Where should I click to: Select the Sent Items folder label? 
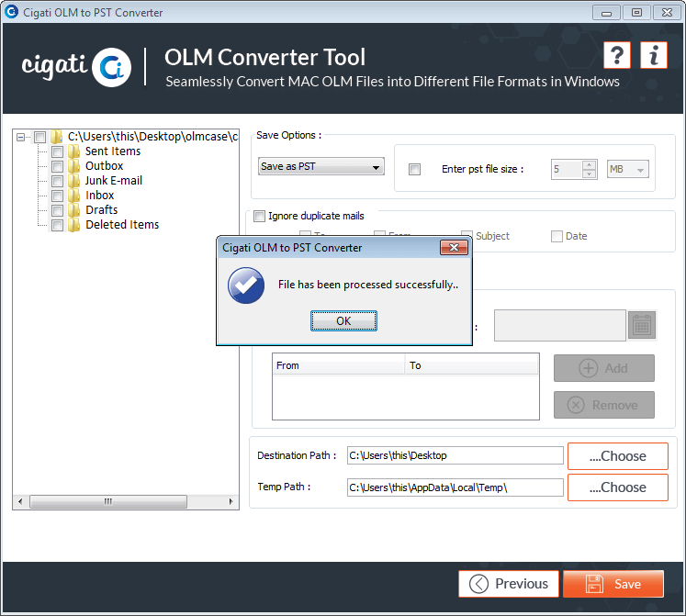[113, 151]
